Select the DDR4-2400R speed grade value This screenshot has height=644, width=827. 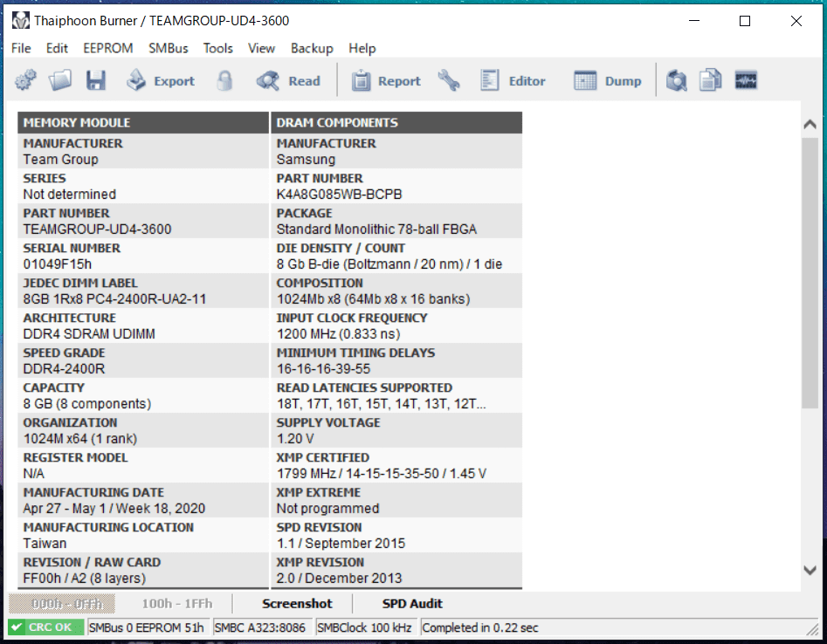click(x=64, y=368)
